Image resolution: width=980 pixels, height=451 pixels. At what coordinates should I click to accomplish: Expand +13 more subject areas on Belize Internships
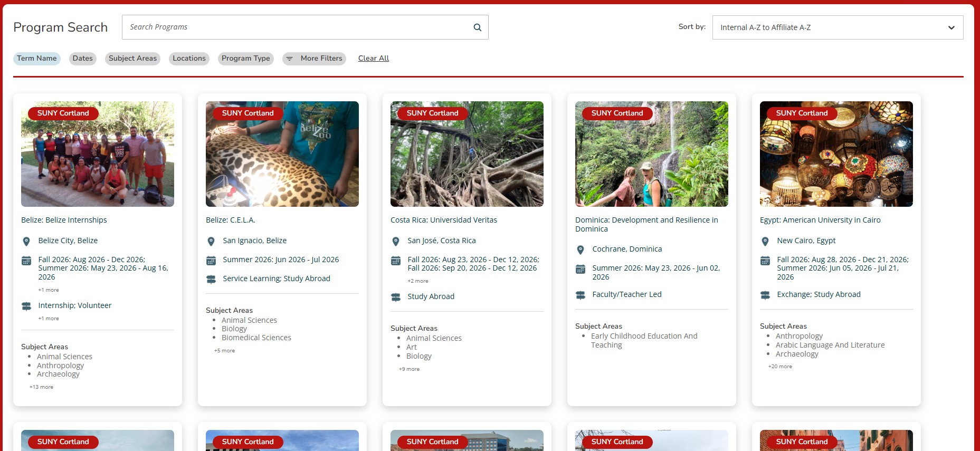tap(41, 387)
